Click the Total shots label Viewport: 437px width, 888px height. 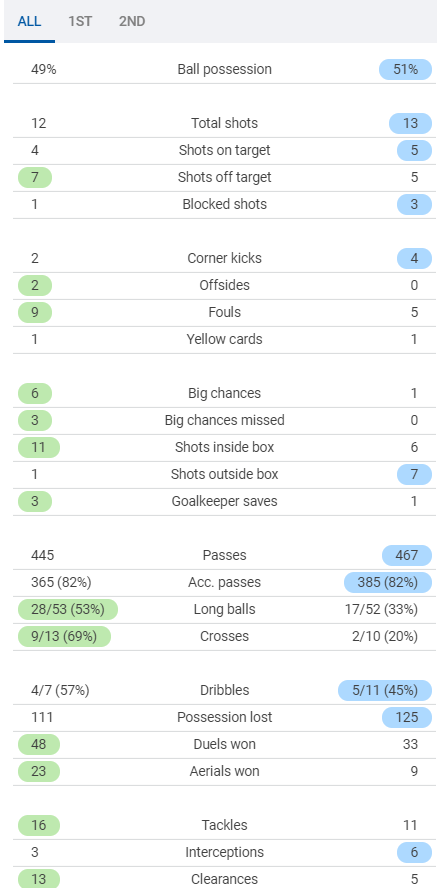click(224, 123)
